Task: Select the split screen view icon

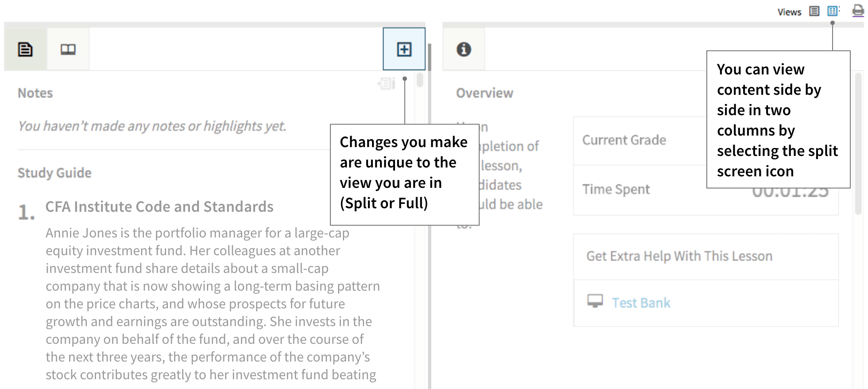Action: tap(833, 11)
